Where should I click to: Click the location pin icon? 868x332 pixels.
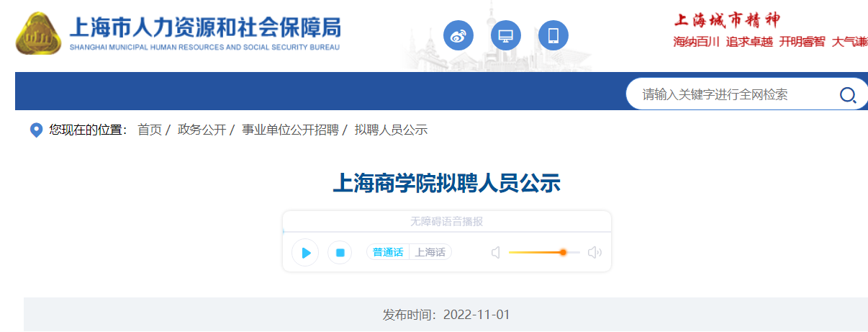[36, 130]
